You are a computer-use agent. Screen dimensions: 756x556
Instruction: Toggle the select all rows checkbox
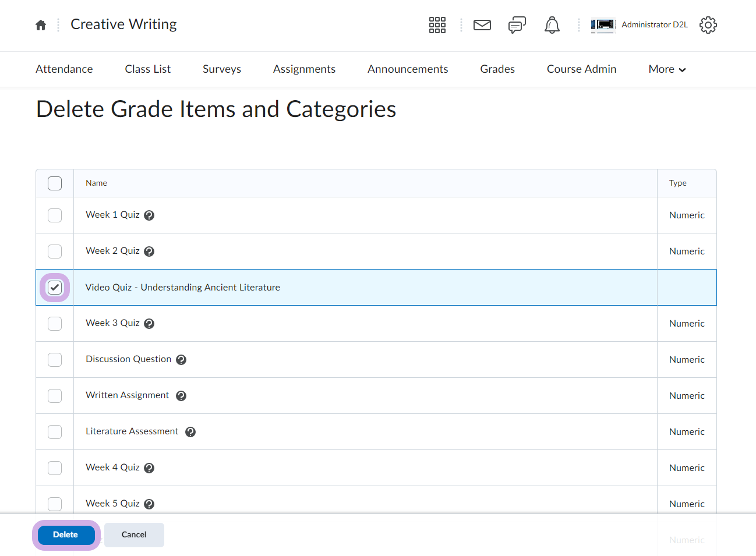(x=55, y=183)
